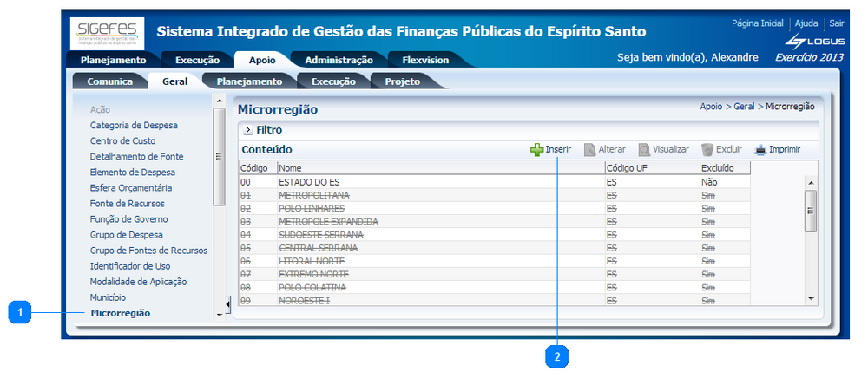Viewport: 868px width, 378px height.
Task: Open the Flexvision tab
Action: 425,61
